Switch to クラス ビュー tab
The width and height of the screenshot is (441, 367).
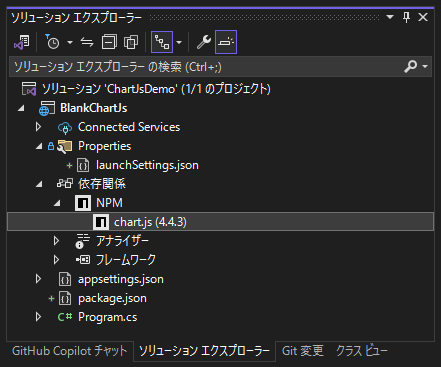coord(362,351)
